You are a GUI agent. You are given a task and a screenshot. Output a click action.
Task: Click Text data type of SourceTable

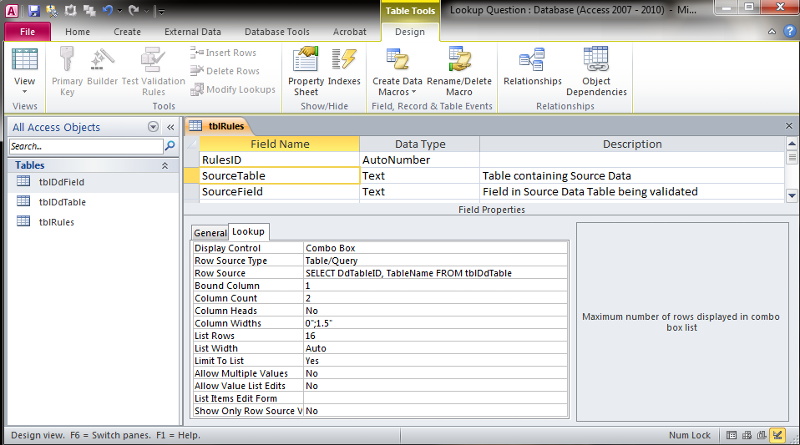(x=419, y=176)
